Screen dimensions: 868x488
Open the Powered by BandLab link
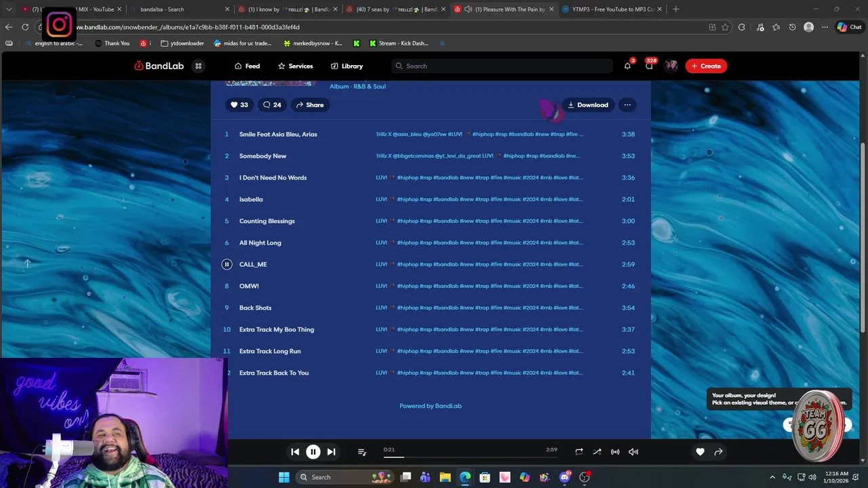pos(431,406)
